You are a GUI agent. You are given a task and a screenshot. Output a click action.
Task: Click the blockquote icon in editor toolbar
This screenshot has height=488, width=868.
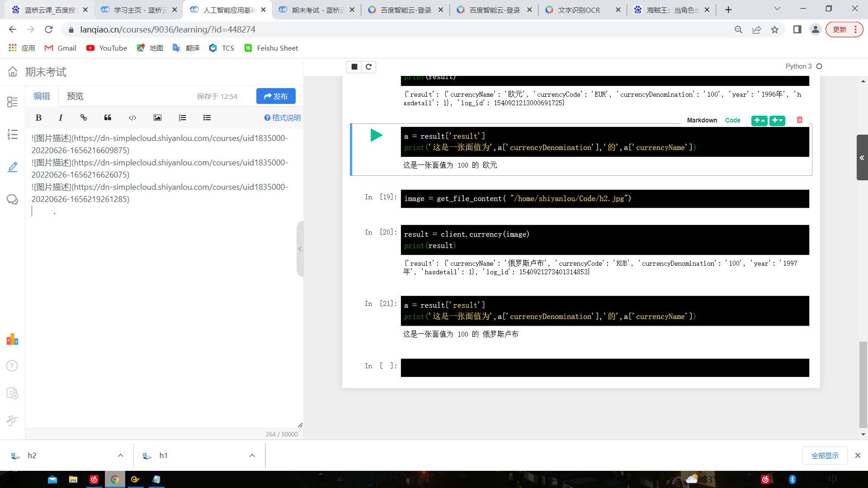coord(108,117)
